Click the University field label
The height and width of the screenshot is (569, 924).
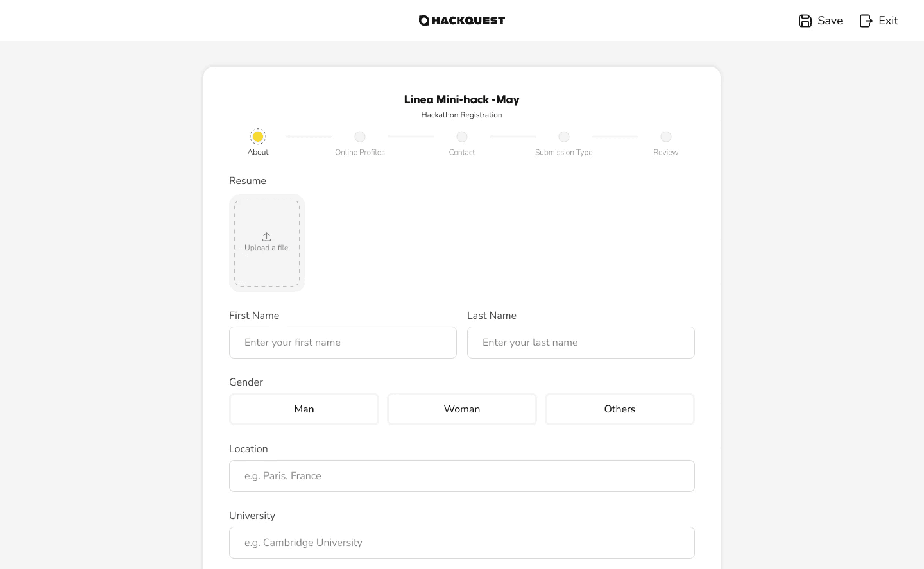point(252,516)
